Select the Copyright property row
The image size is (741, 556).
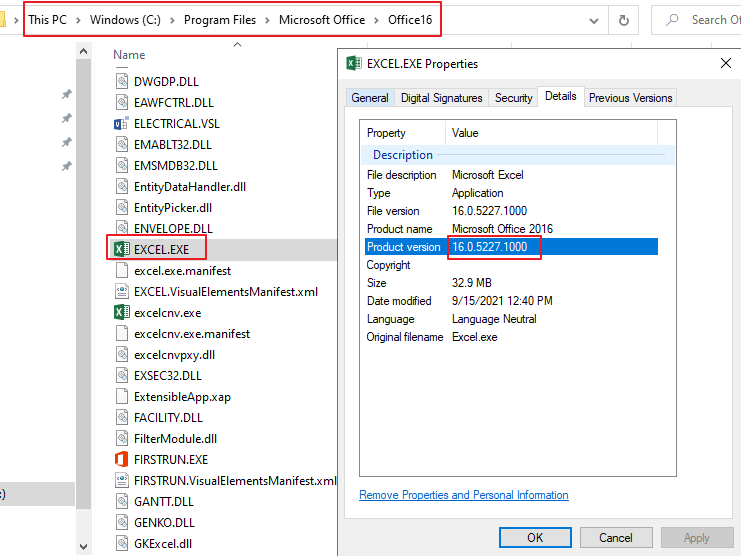coord(511,265)
